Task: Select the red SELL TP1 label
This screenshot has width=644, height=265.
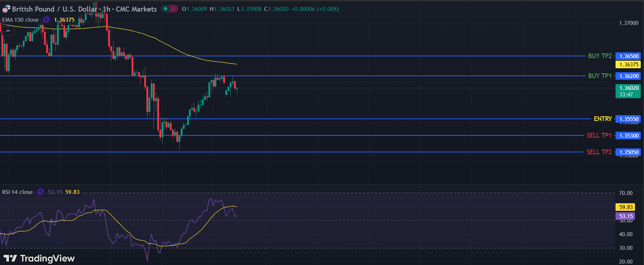Action: click(x=599, y=135)
